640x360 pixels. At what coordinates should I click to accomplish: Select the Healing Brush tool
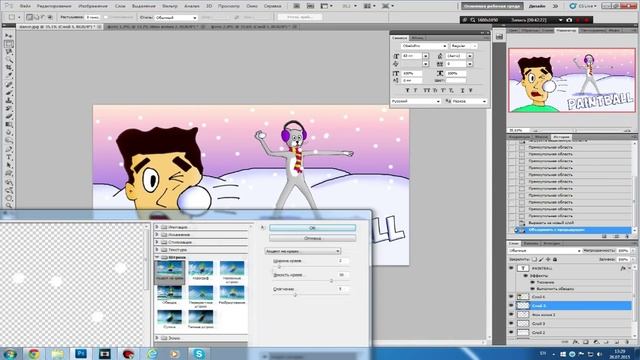click(x=9, y=84)
